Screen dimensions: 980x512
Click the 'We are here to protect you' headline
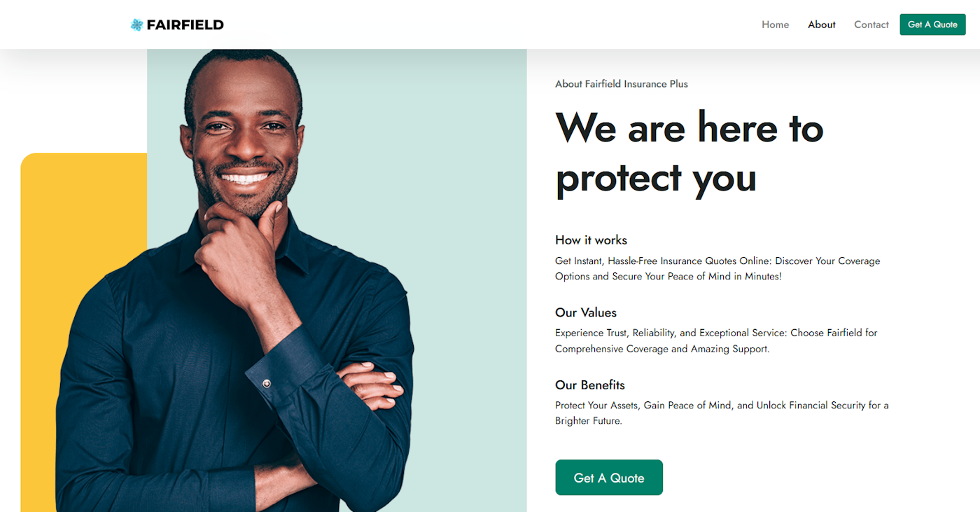pos(689,152)
